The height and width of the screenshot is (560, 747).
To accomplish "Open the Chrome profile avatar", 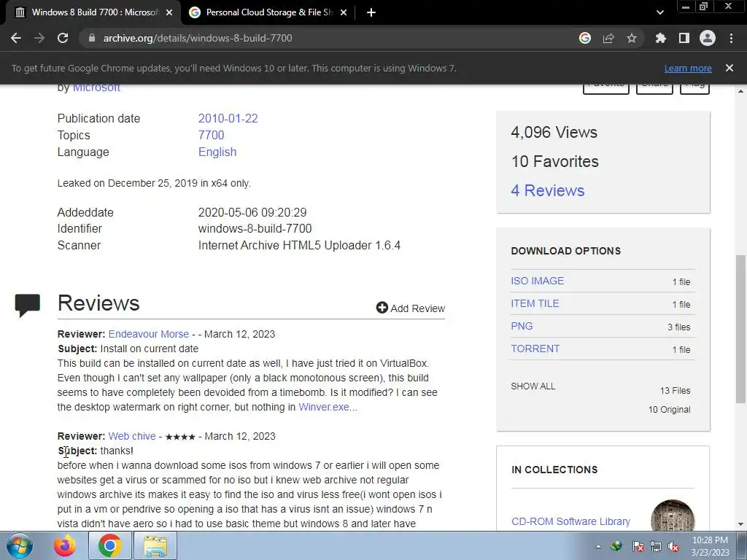I will pyautogui.click(x=708, y=38).
